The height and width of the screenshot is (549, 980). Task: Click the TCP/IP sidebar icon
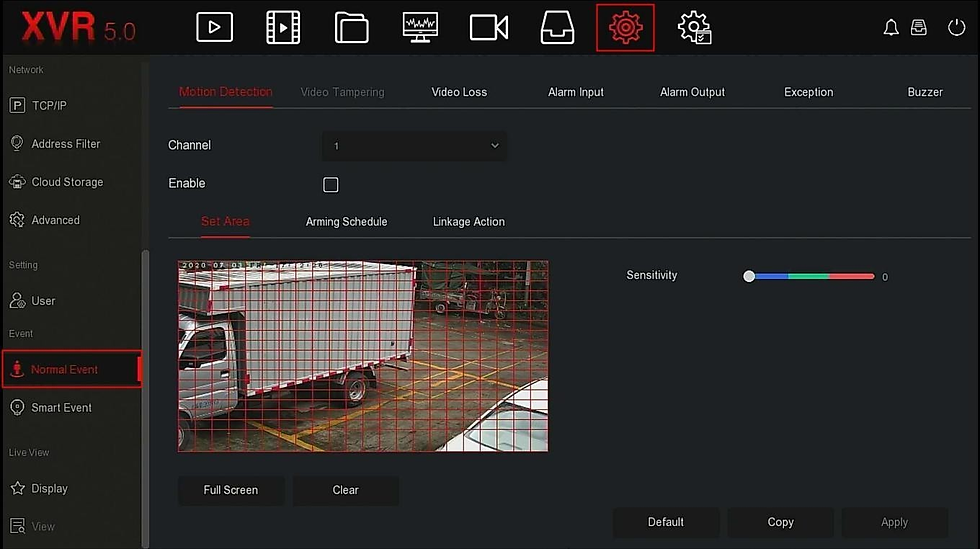pyautogui.click(x=17, y=106)
